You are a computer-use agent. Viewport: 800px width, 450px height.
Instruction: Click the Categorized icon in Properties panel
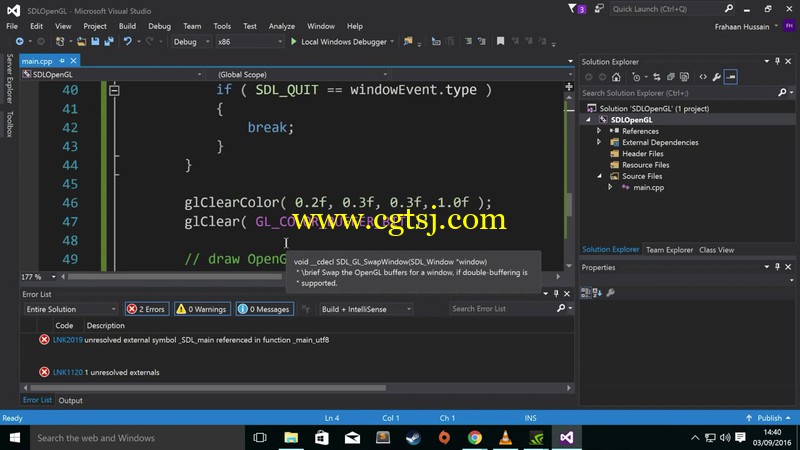click(x=585, y=292)
